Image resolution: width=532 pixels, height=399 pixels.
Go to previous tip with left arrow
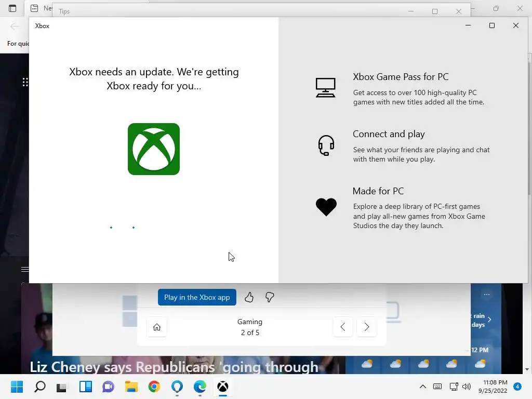point(343,327)
